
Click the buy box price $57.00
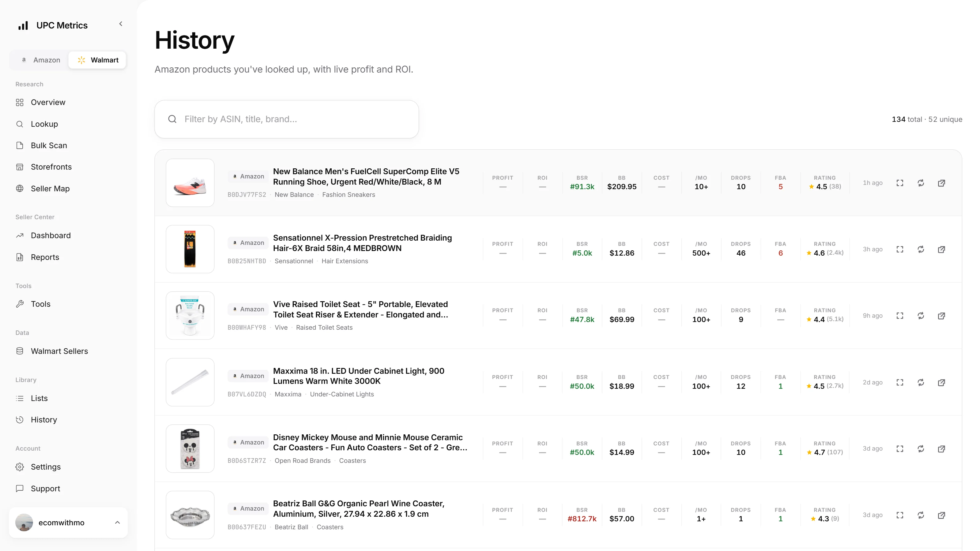tap(622, 519)
